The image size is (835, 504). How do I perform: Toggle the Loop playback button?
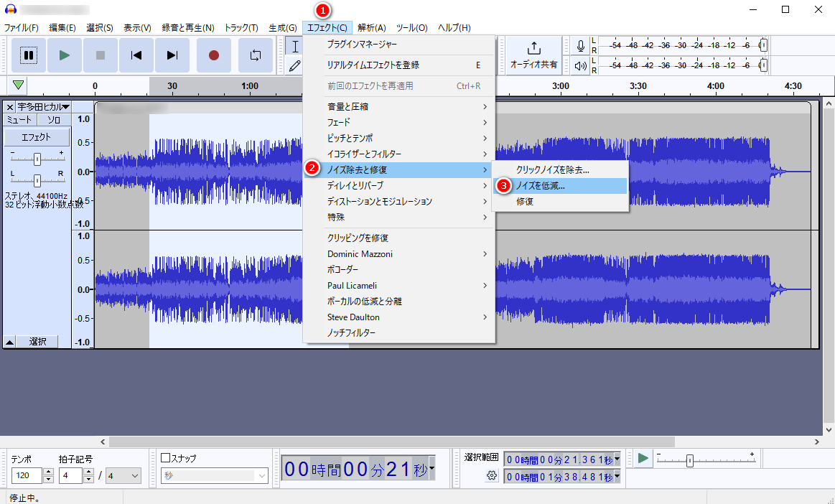256,55
